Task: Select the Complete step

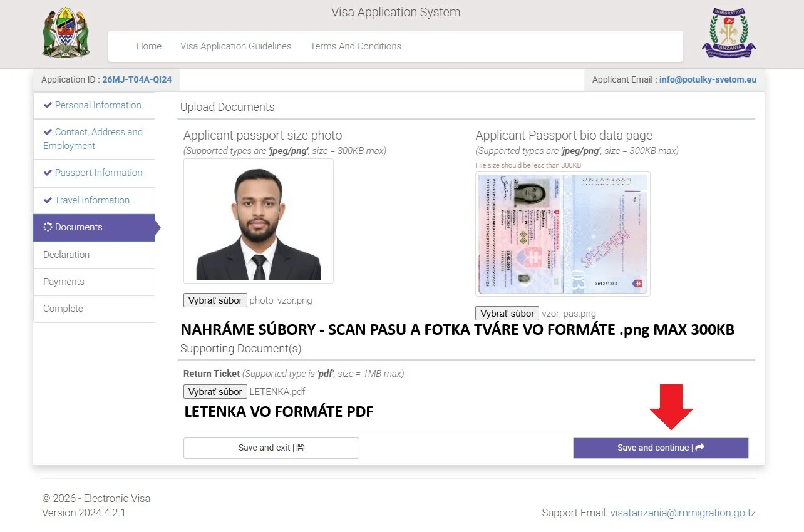Action: point(94,309)
